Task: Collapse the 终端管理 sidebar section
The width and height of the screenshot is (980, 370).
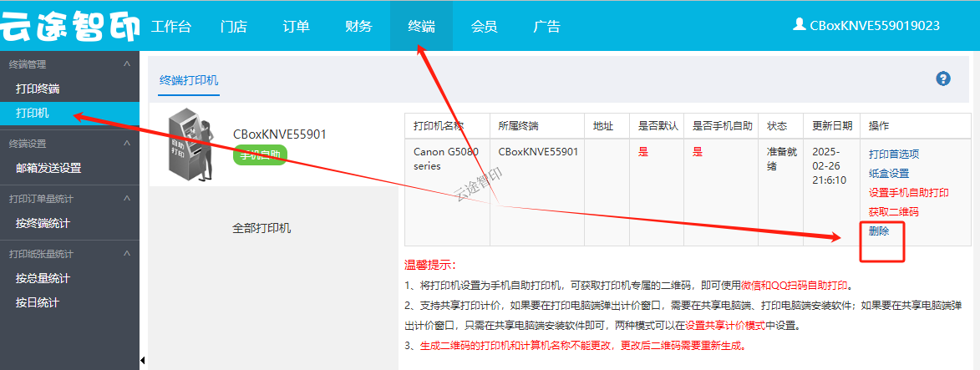Action: [126, 64]
